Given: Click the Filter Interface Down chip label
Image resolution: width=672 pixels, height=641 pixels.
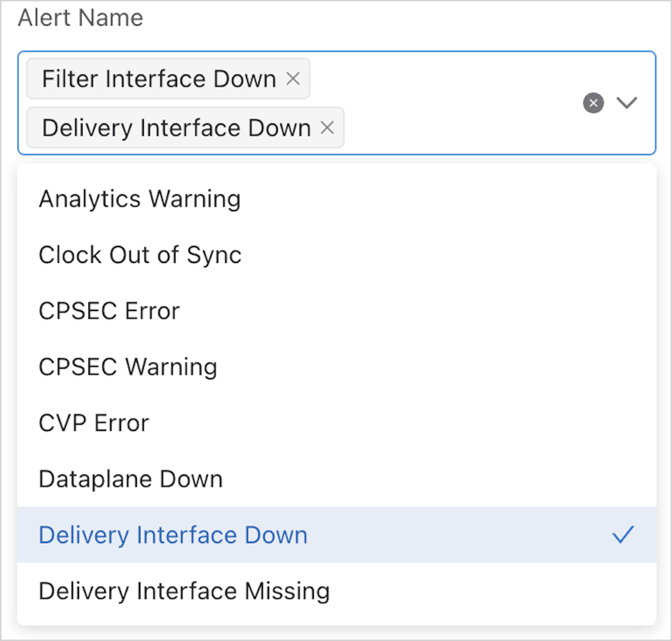Looking at the screenshot, I should (159, 79).
